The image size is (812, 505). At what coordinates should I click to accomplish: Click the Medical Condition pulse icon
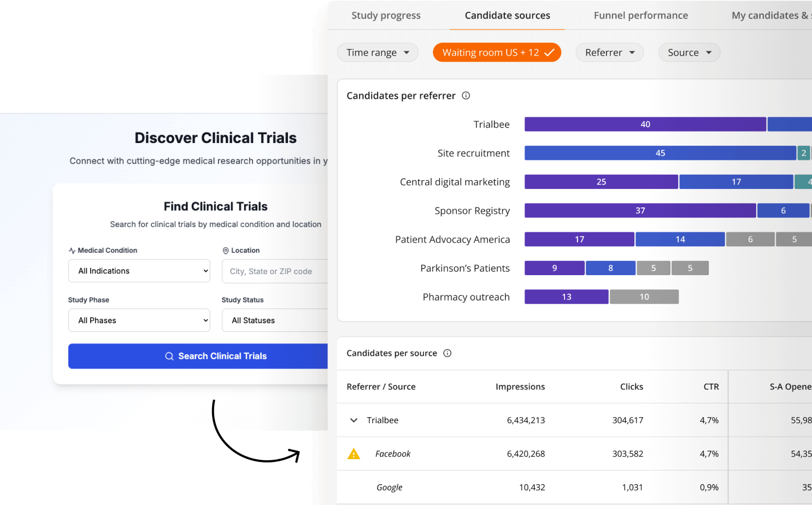[72, 251]
